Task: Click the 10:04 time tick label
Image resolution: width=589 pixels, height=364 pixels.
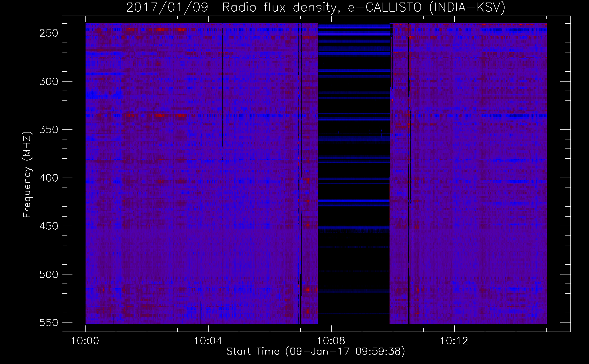Action: (x=208, y=341)
